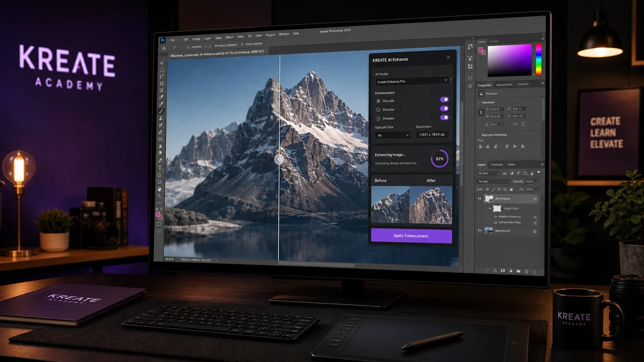The width and height of the screenshot is (644, 362).
Task: Click the flip horizontal icon in Transform
Action: [515, 124]
